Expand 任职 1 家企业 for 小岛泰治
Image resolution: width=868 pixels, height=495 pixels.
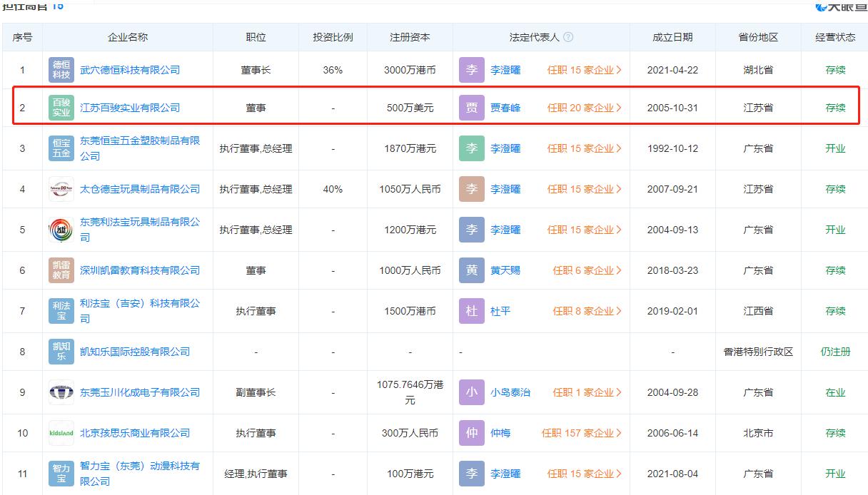click(587, 392)
